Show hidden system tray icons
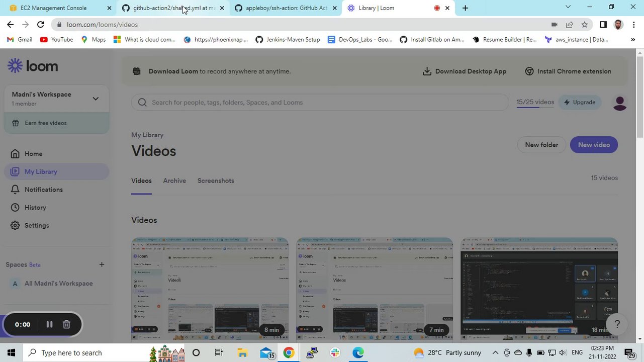This screenshot has height=362, width=644. click(x=495, y=353)
